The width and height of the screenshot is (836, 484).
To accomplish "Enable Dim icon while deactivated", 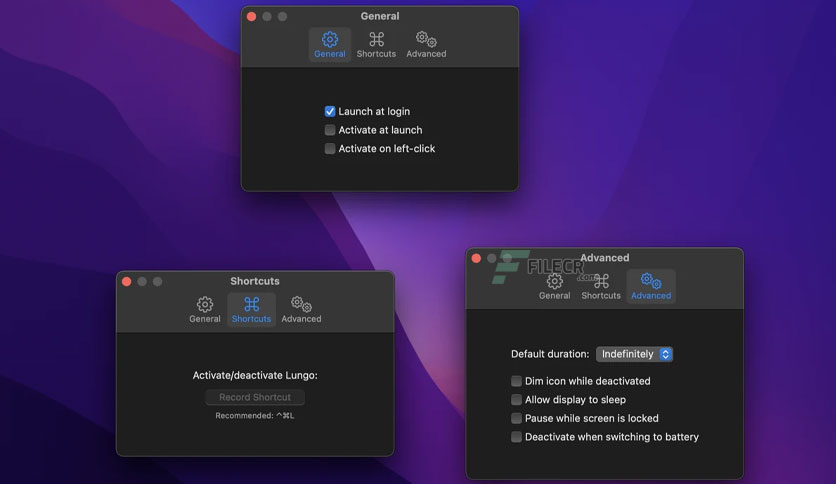I will click(x=516, y=381).
